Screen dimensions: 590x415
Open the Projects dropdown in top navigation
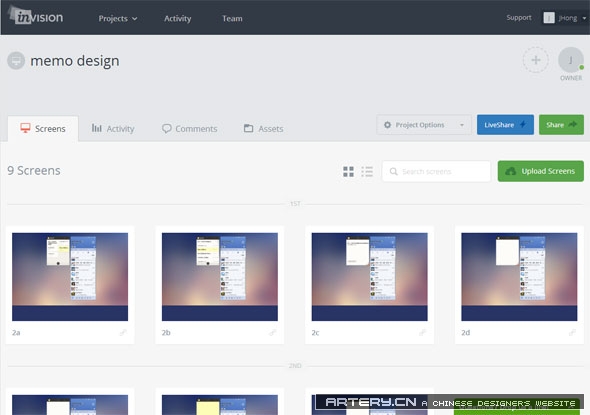pos(118,18)
